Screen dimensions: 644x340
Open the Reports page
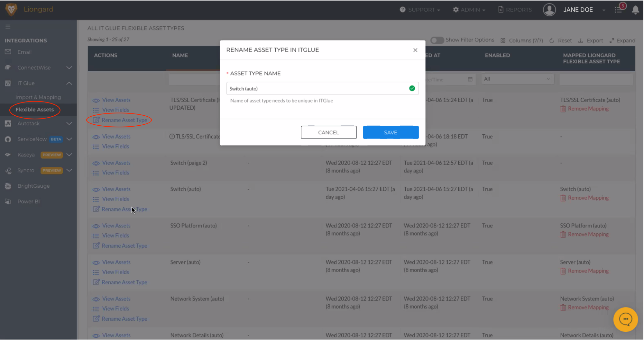(515, 10)
